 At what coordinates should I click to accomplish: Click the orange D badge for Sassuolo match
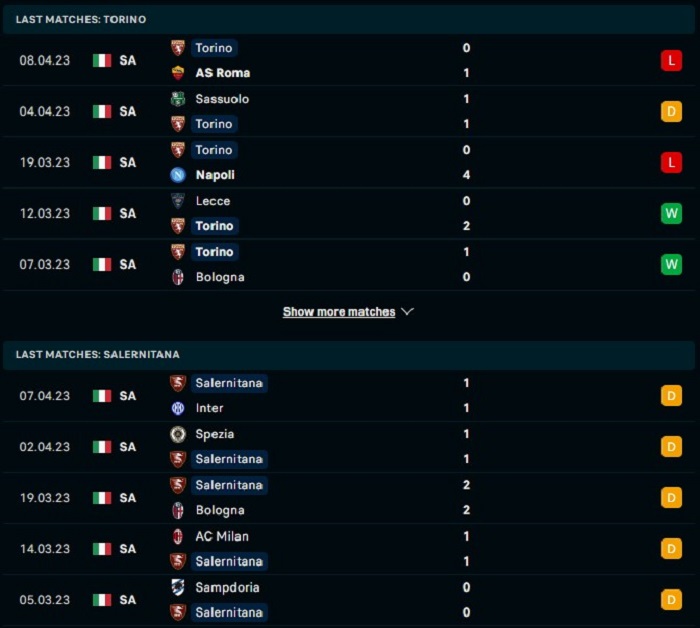click(671, 112)
